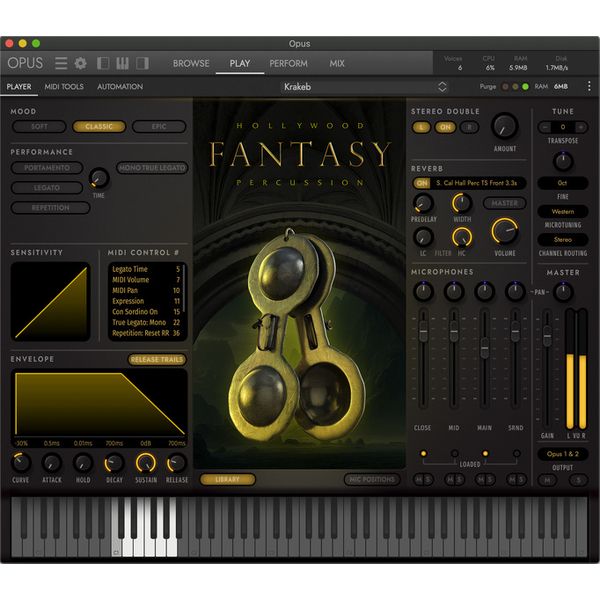Click the Performance Time knob
Screen dimensions: 600x600
tap(99, 178)
